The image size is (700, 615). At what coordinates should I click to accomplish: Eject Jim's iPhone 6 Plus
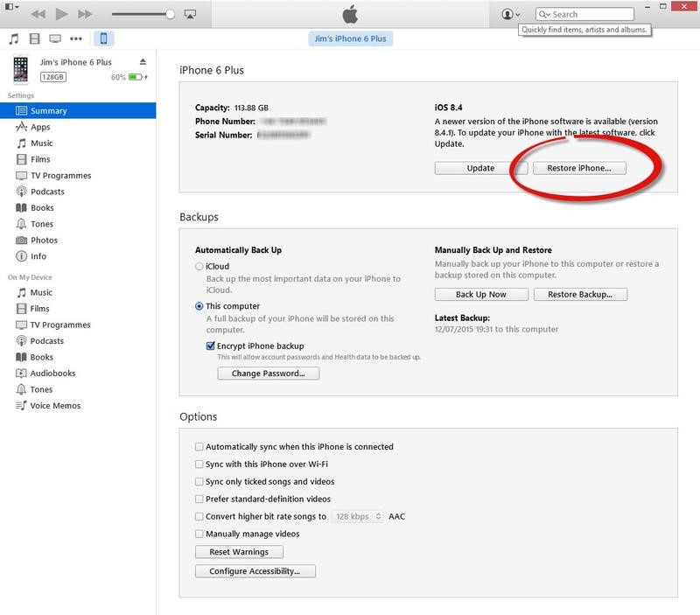pyautogui.click(x=143, y=61)
